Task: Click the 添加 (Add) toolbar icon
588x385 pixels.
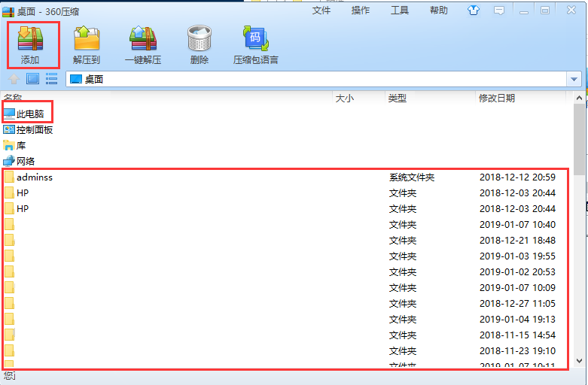Action: point(30,44)
